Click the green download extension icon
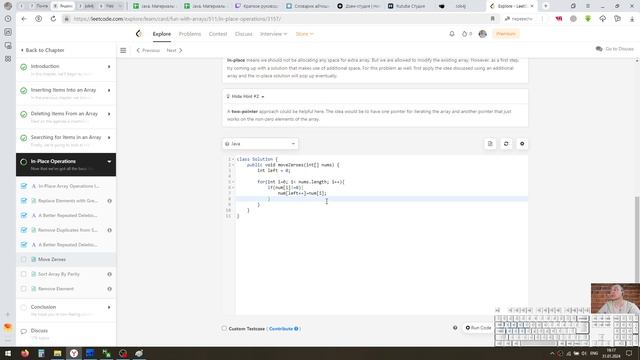 click(x=588, y=19)
